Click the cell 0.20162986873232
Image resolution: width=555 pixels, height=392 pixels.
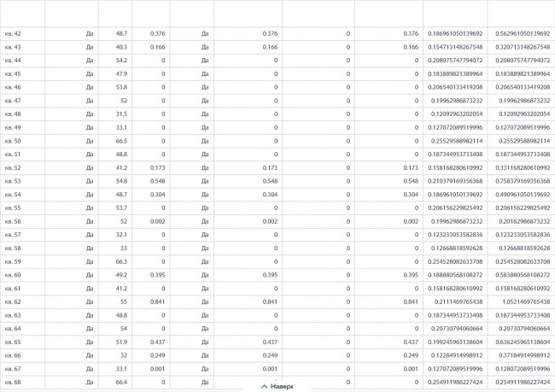(524, 221)
